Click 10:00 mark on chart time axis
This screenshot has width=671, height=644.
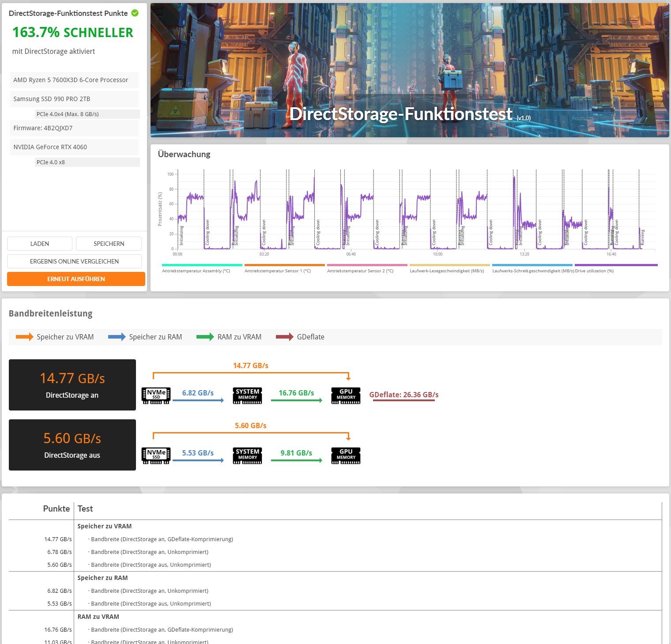(437, 254)
